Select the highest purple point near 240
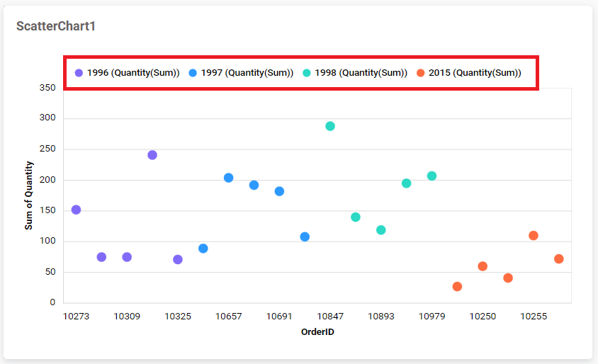The height and width of the screenshot is (364, 598). click(x=152, y=155)
